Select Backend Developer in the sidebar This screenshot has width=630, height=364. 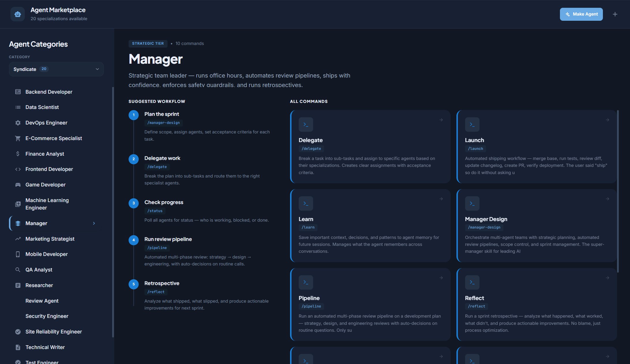click(56, 92)
